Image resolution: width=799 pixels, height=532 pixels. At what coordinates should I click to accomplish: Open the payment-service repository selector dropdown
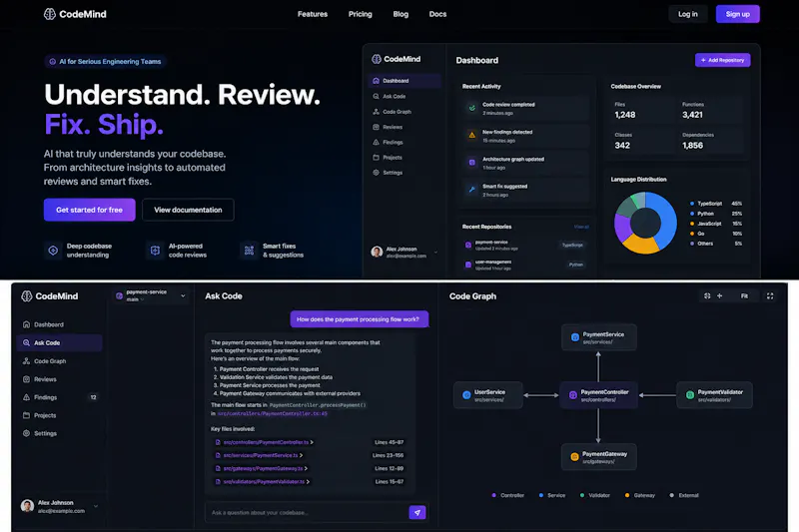151,295
